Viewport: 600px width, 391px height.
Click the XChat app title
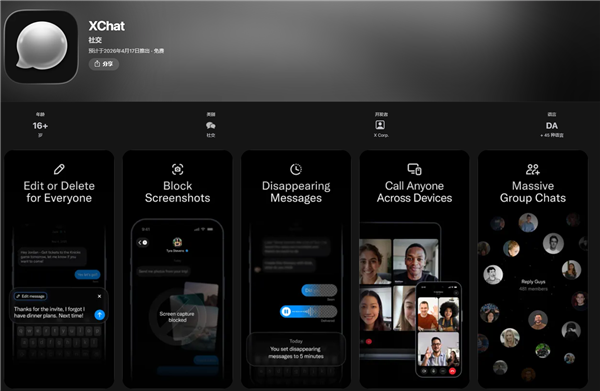[106, 26]
